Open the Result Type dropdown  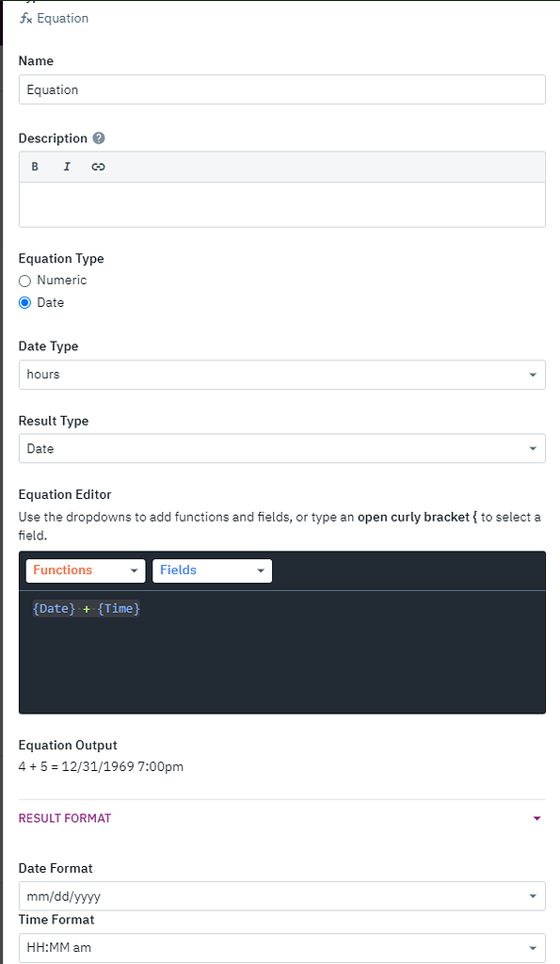click(x=281, y=448)
